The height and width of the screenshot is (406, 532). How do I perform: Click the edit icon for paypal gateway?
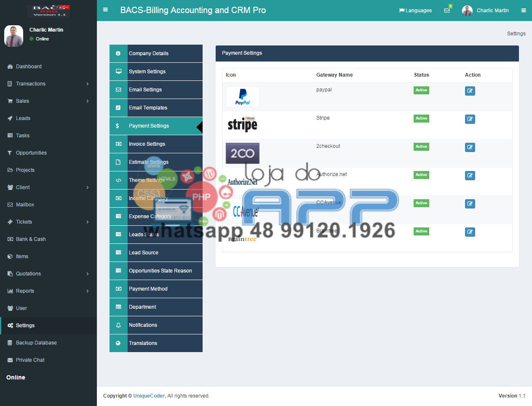(x=470, y=91)
